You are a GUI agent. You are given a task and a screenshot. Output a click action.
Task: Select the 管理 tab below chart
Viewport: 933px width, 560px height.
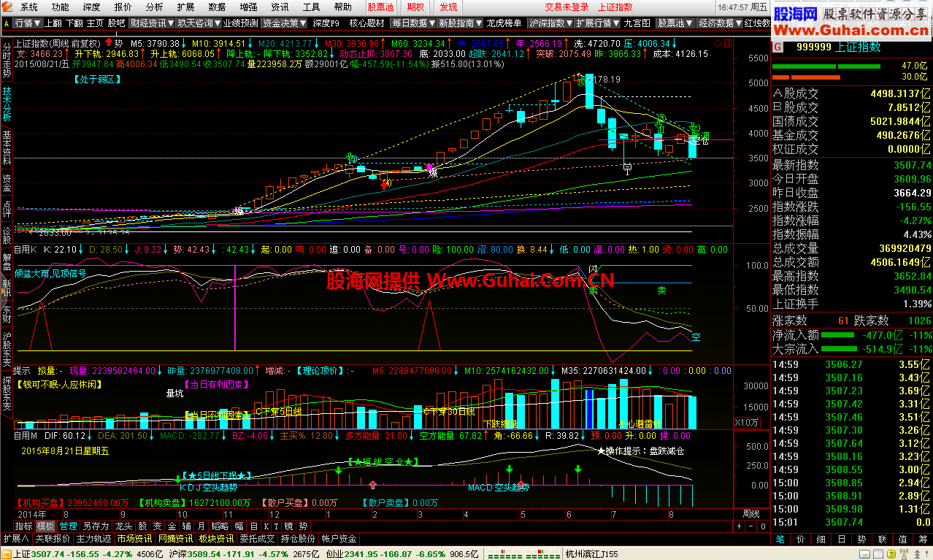(x=69, y=526)
